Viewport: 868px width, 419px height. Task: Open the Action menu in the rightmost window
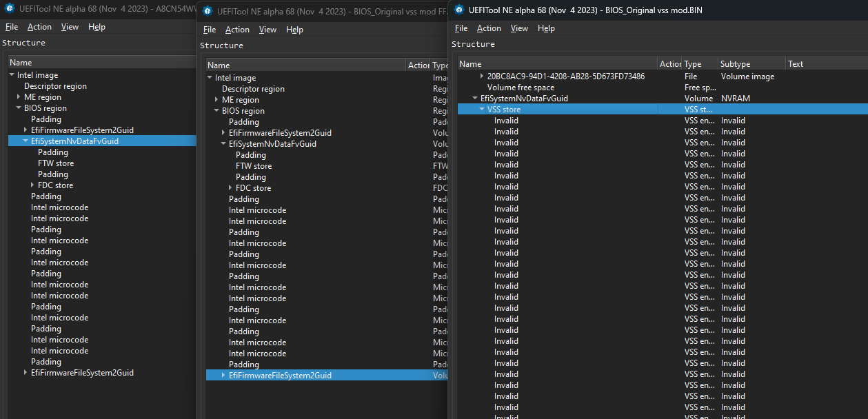[x=489, y=28]
